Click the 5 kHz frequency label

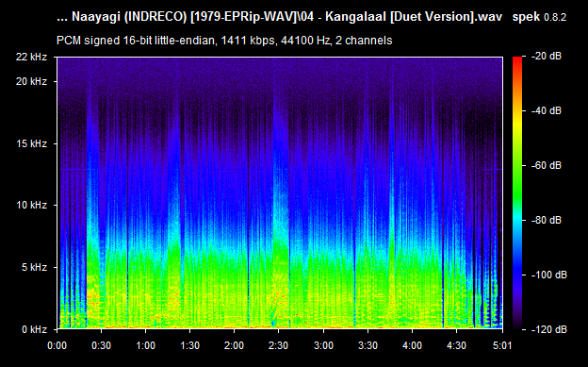34,267
